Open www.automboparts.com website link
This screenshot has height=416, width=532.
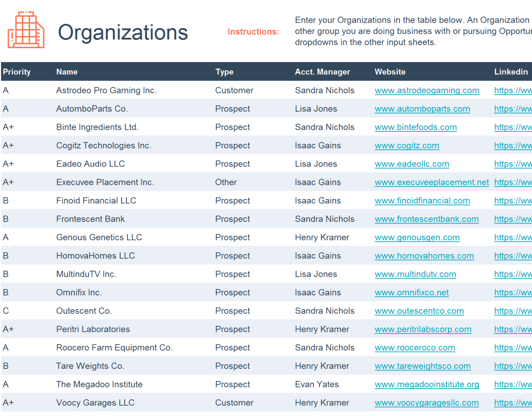tap(422, 109)
